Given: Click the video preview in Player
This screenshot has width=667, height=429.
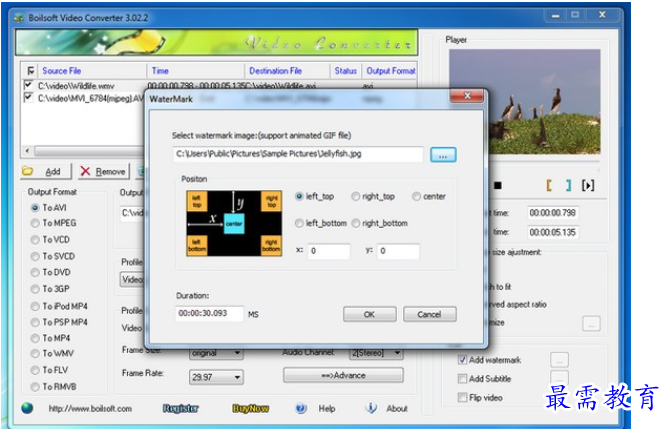Looking at the screenshot, I should tap(524, 101).
